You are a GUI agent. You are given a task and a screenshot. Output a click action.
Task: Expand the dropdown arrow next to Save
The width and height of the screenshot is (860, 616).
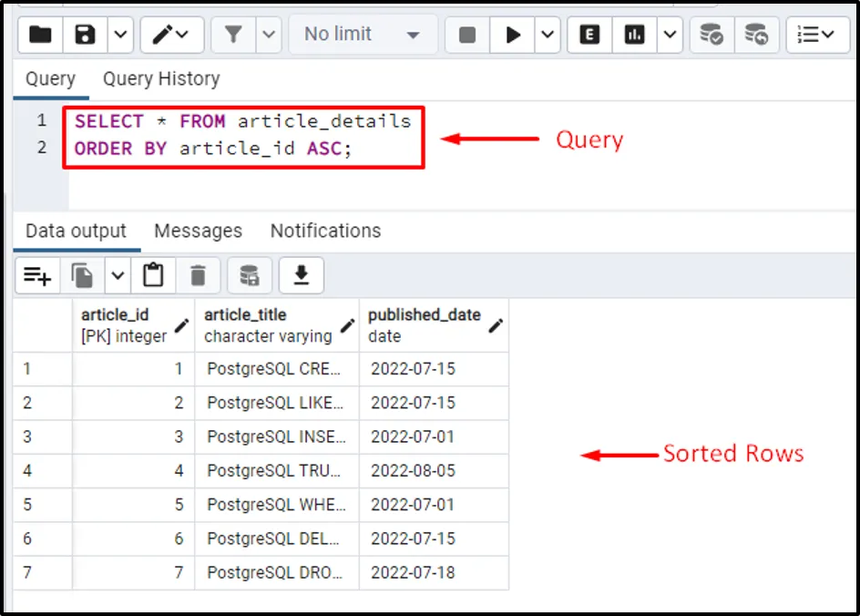point(120,35)
